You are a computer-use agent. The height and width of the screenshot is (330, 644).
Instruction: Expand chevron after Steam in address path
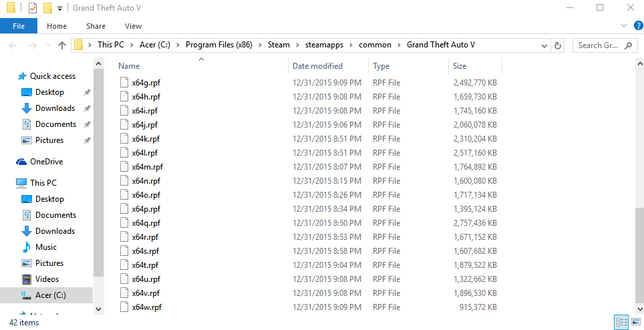point(297,45)
